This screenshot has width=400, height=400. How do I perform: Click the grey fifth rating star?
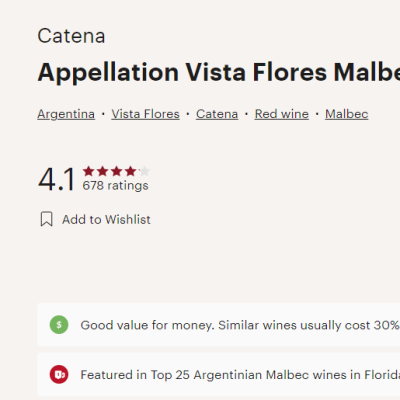(x=144, y=171)
